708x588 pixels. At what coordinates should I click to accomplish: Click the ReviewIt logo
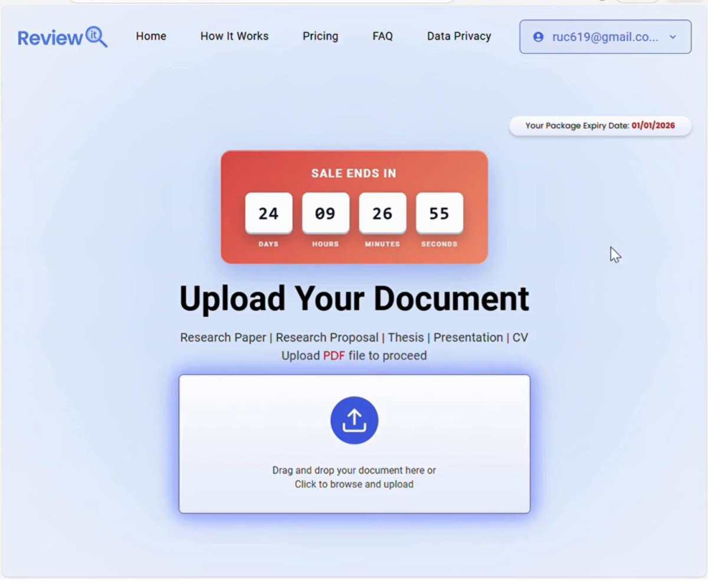pos(63,37)
